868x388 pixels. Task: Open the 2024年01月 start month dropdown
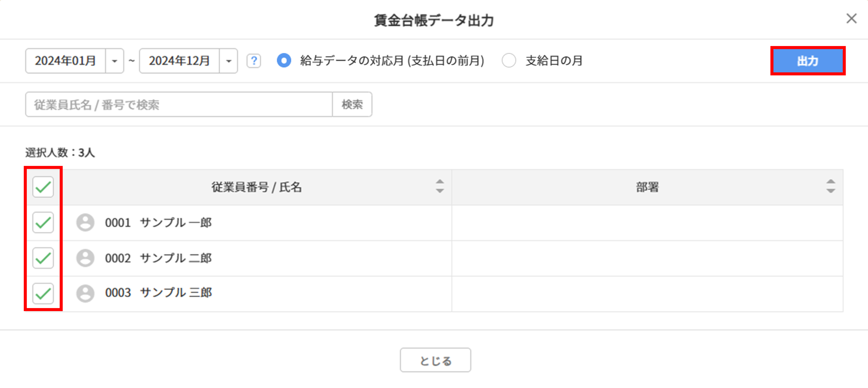115,61
